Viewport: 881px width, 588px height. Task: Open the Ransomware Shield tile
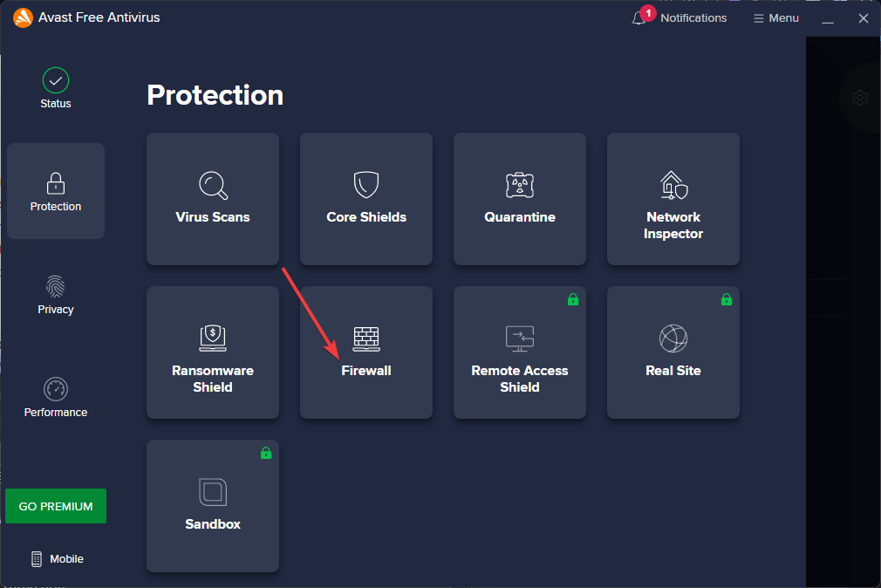point(212,352)
